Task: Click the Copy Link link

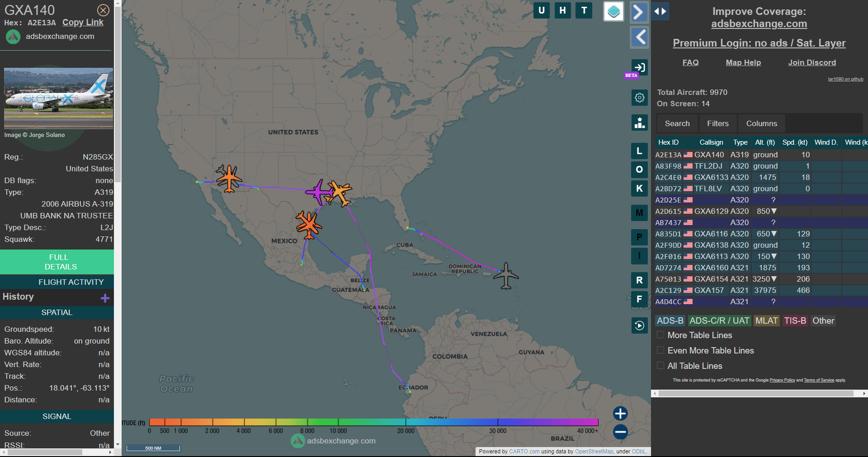Action: point(83,23)
